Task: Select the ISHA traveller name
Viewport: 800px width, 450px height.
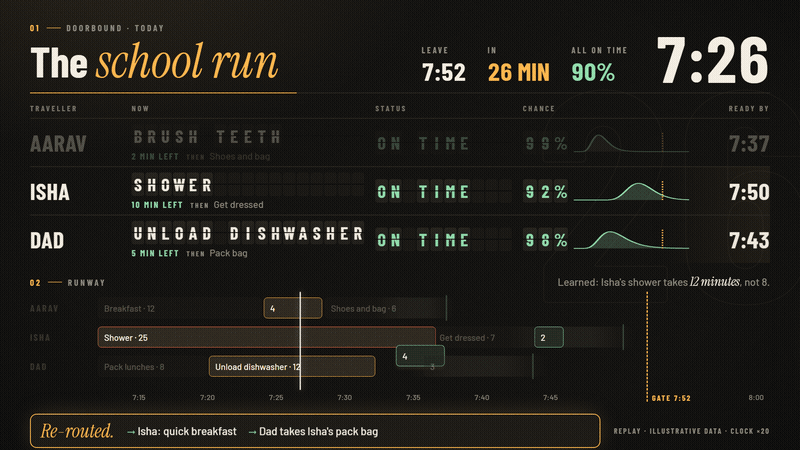Action: point(49,192)
